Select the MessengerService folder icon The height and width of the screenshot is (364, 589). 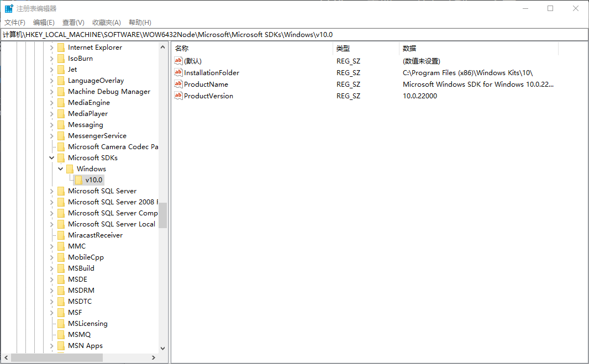[61, 136]
